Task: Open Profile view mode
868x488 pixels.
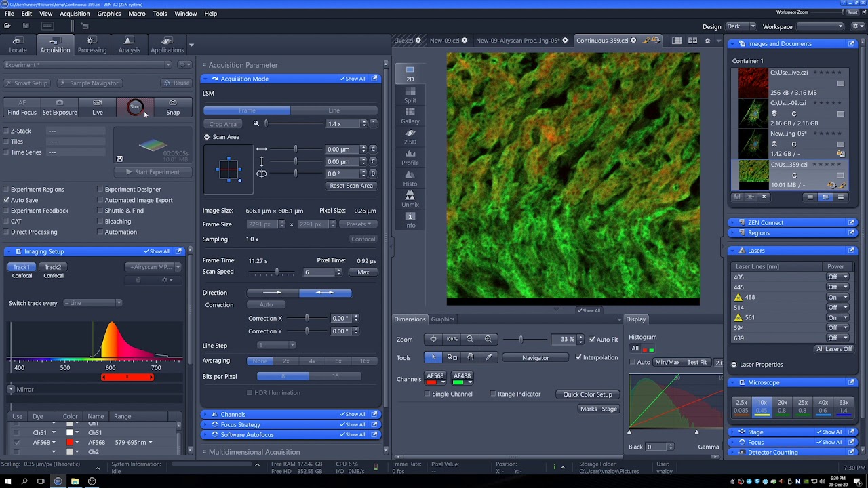Action: 410,158
